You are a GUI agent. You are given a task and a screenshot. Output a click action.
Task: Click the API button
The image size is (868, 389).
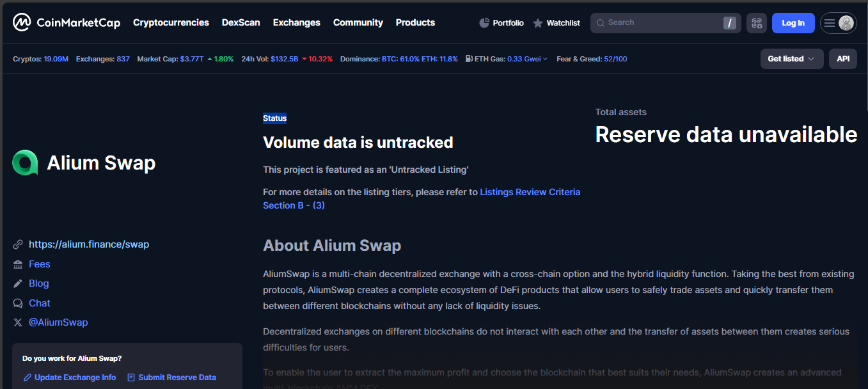[x=843, y=59]
